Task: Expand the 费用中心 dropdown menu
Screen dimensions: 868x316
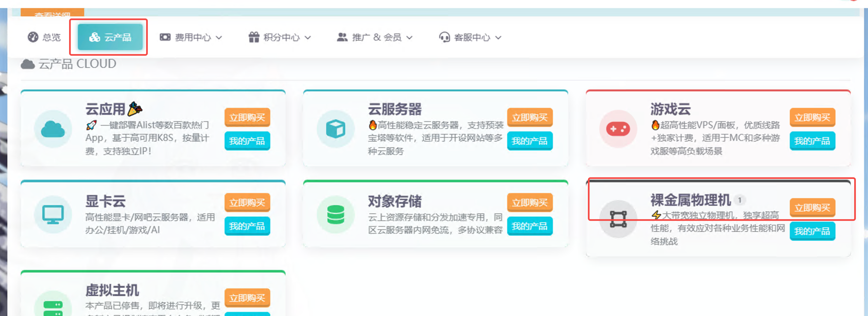Action: 191,37
